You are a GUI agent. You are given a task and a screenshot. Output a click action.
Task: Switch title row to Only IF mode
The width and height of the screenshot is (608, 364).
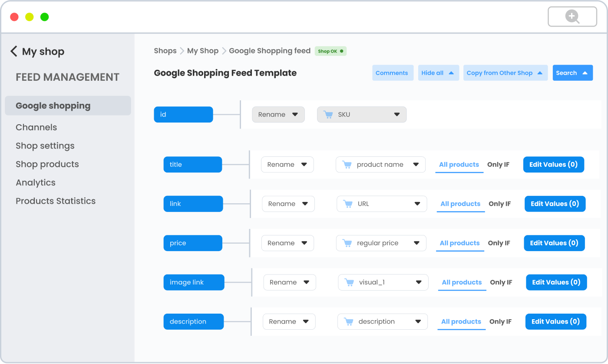[x=498, y=164]
